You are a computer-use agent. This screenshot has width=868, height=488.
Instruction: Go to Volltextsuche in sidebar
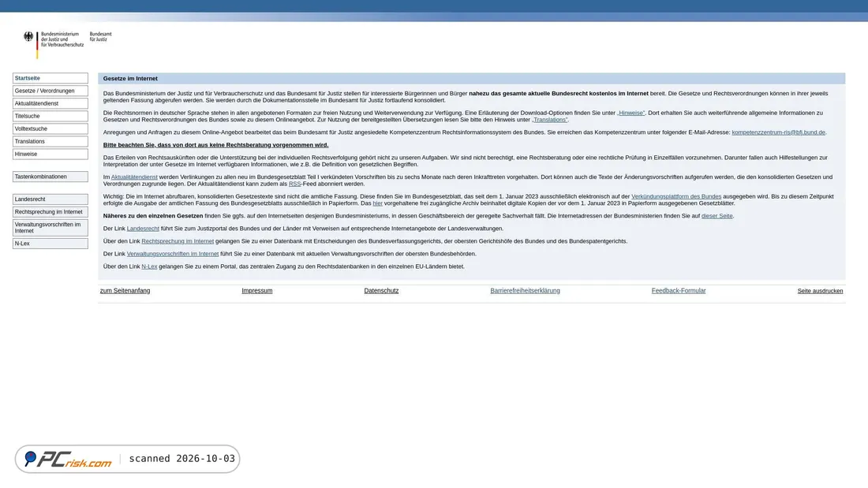[51, 129]
